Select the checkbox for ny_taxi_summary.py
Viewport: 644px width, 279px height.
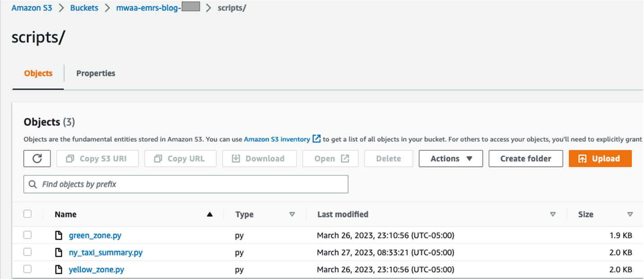pyautogui.click(x=27, y=252)
